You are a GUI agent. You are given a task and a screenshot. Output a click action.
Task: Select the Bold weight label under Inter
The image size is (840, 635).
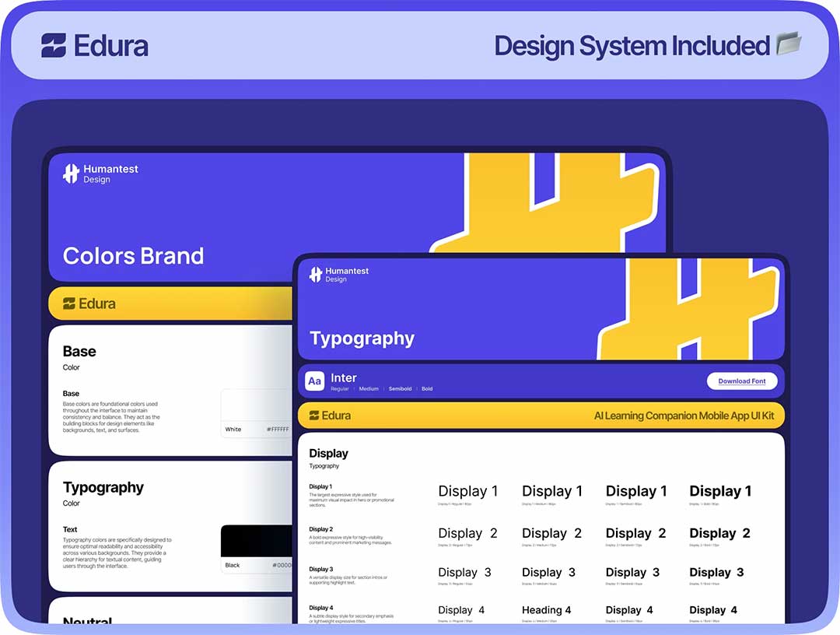point(427,389)
